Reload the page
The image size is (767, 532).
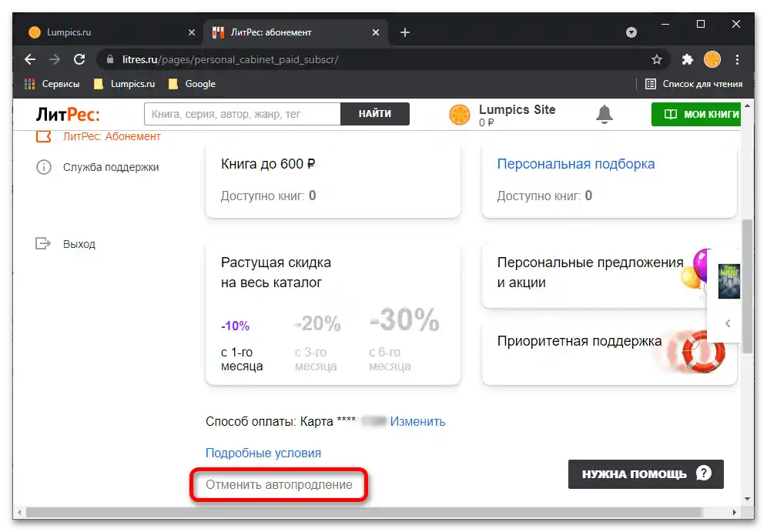79,59
